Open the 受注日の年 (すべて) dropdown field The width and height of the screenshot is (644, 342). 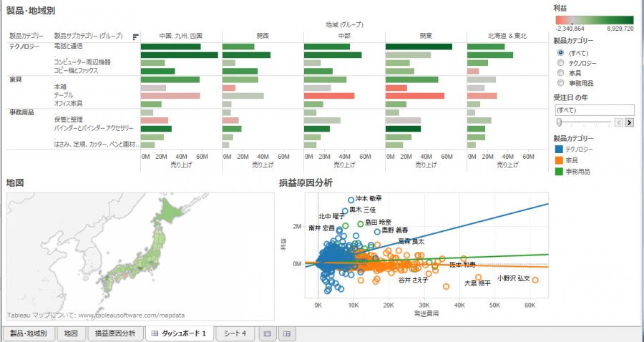[594, 110]
